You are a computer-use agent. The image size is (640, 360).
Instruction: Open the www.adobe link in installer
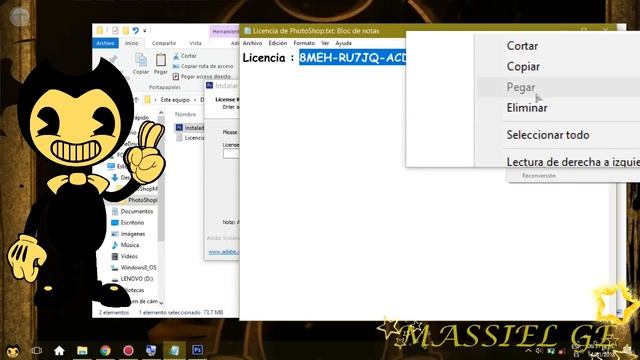tap(224, 252)
